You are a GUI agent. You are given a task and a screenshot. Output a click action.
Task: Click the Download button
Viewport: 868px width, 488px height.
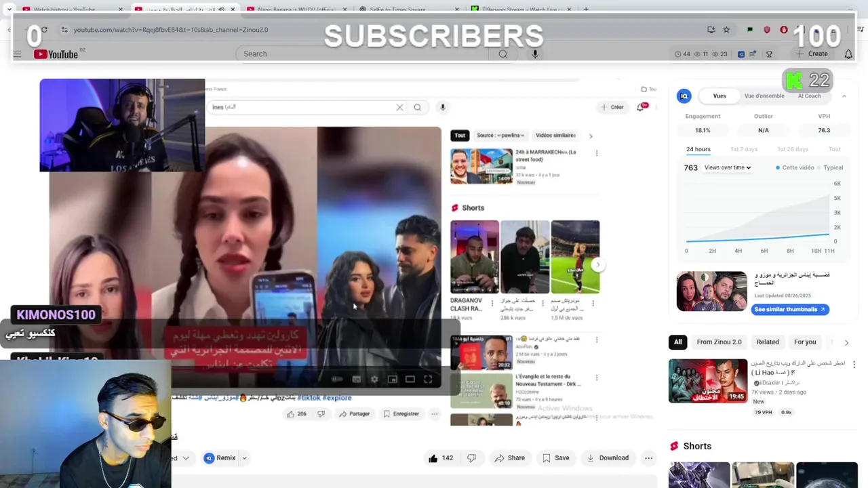pos(608,458)
